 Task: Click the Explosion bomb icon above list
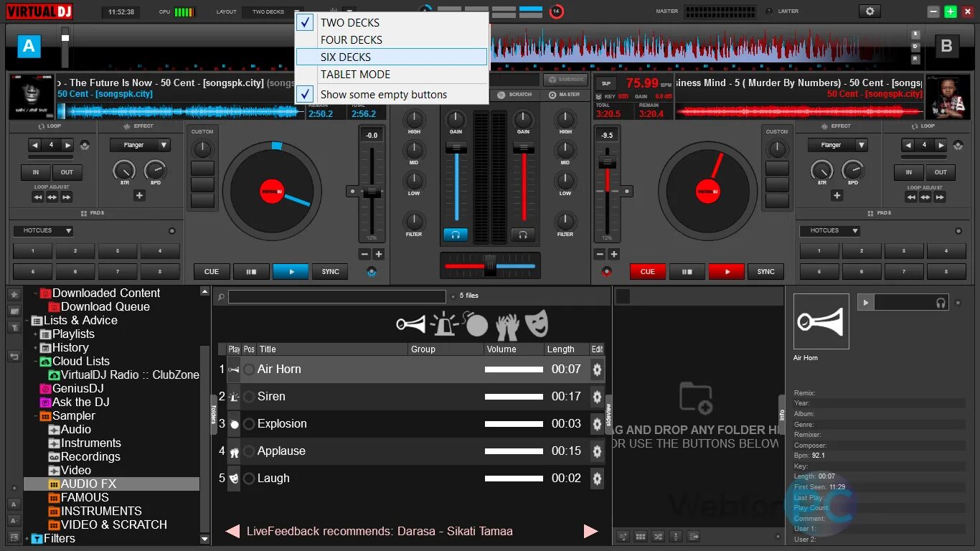[476, 325]
